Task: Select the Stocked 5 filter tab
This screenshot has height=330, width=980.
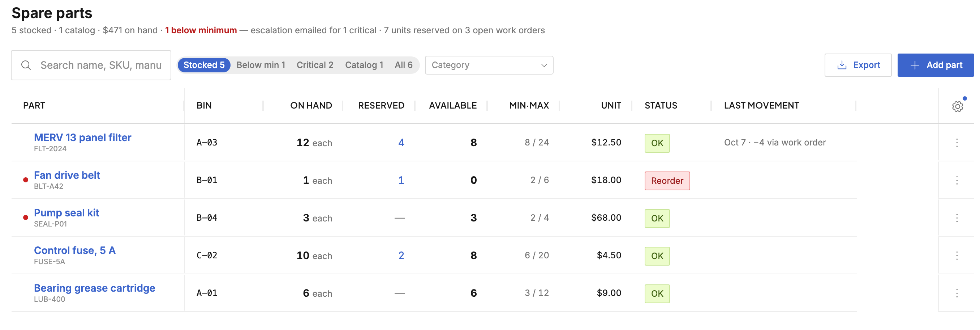Action: click(x=204, y=65)
